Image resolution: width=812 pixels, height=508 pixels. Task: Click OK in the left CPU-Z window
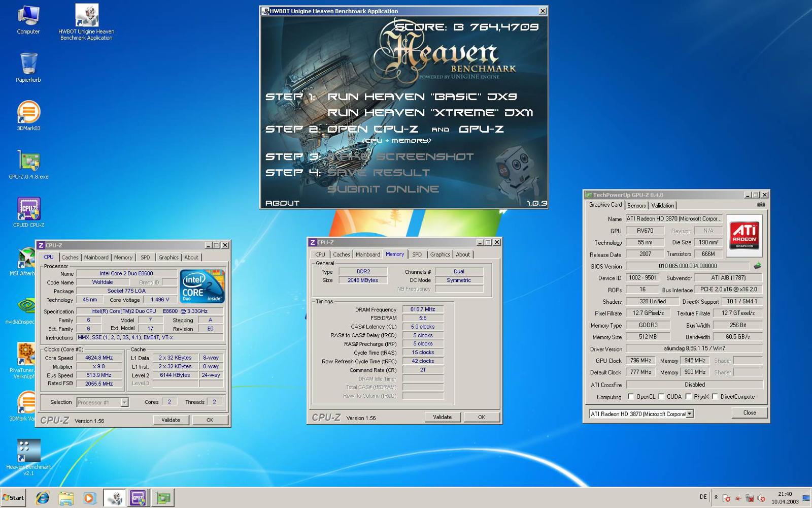210,420
